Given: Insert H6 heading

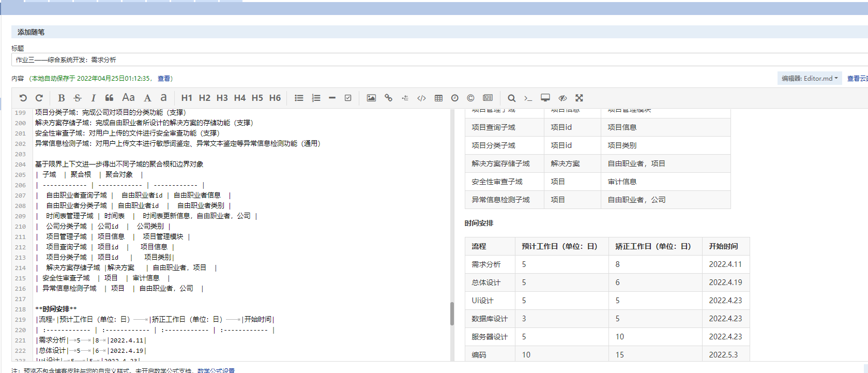Looking at the screenshot, I should (275, 98).
